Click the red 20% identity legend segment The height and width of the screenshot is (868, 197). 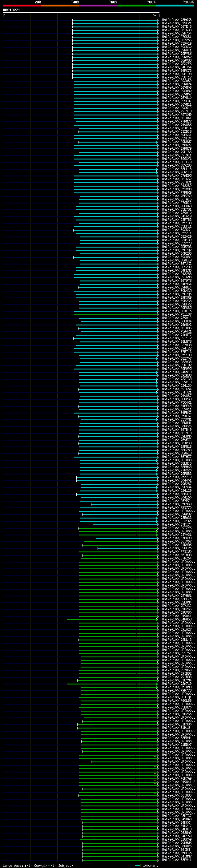click(22, 6)
